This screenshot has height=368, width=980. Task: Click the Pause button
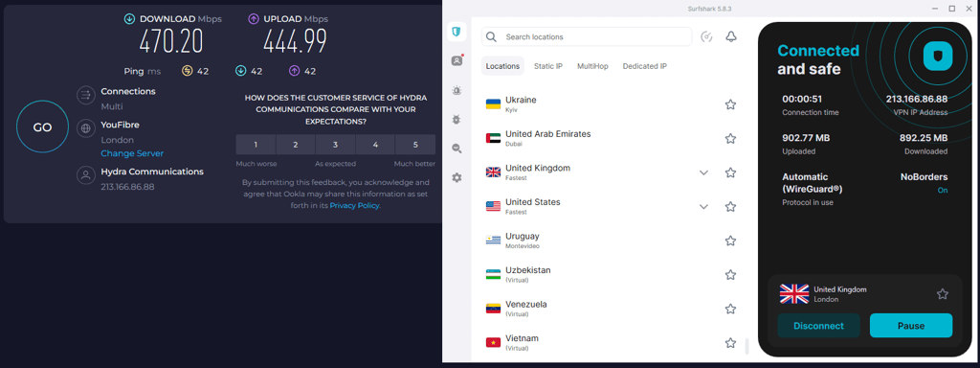(x=911, y=326)
